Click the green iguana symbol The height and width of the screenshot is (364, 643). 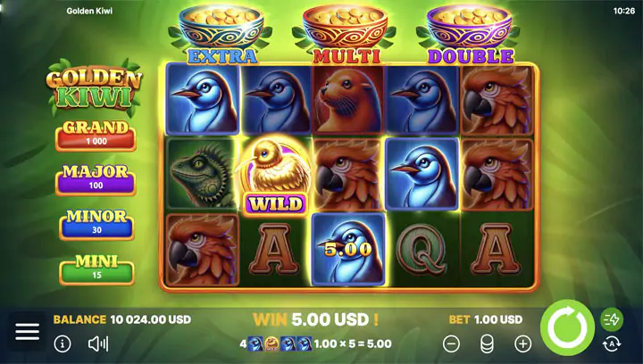pos(202,174)
